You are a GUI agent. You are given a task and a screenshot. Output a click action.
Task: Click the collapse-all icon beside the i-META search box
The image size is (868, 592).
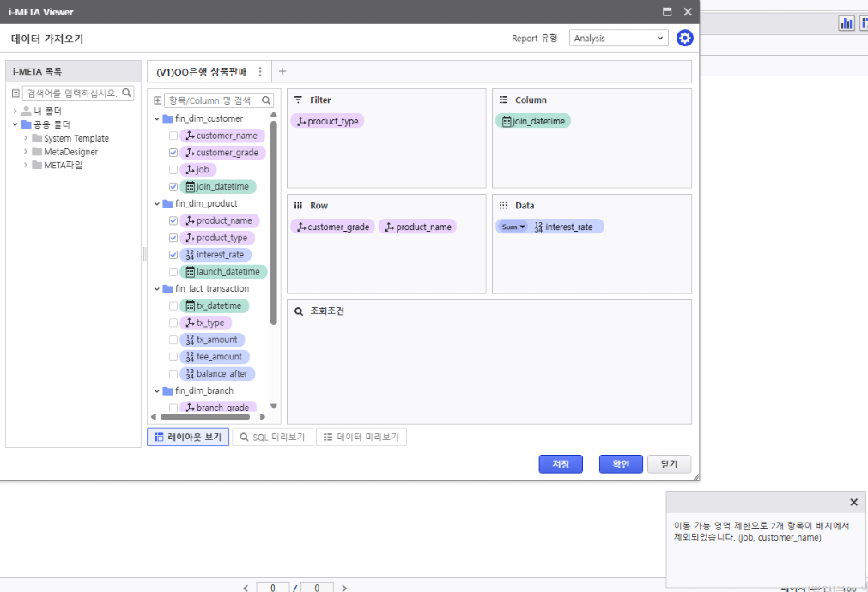pyautogui.click(x=15, y=93)
